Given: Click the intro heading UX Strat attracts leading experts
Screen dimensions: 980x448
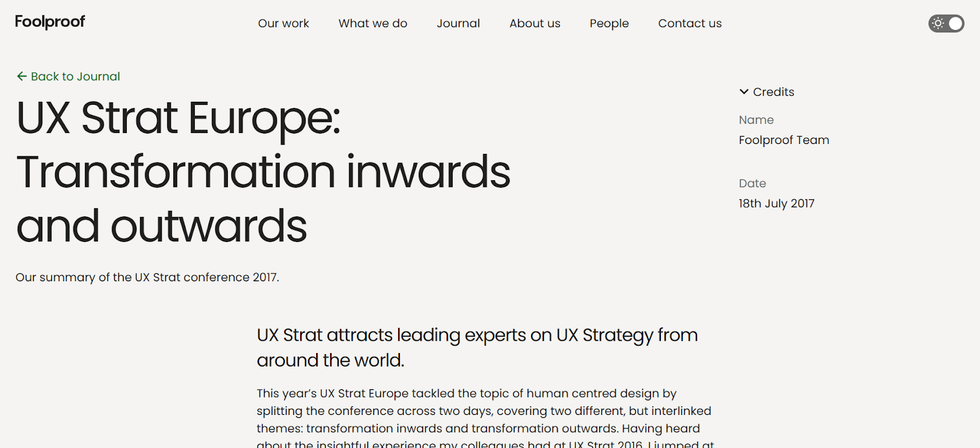Looking at the screenshot, I should pyautogui.click(x=477, y=347).
